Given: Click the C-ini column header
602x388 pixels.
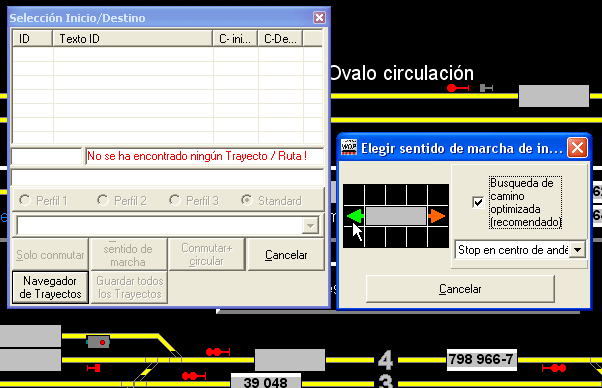Looking at the screenshot, I should point(235,39).
